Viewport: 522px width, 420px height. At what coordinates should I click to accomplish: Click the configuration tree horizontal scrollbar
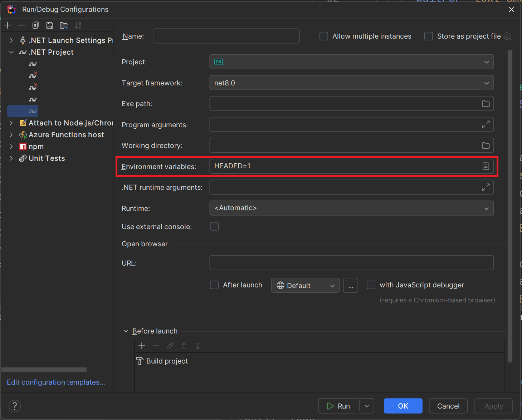point(44,369)
